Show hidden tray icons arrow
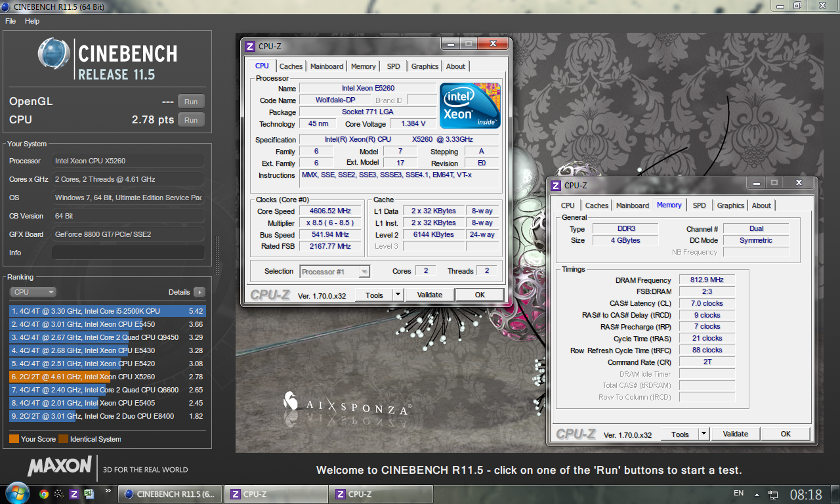840x504 pixels. pos(757,494)
